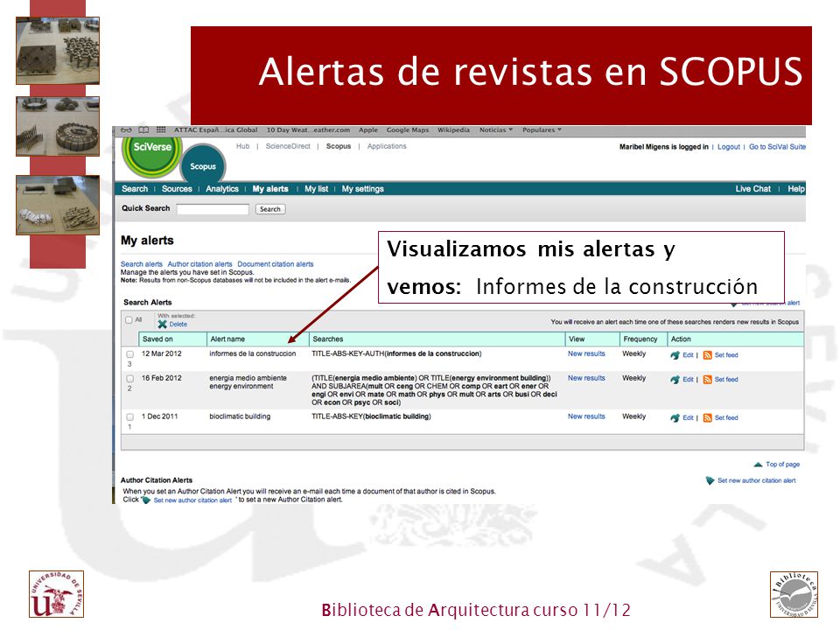Screen dimensions: 840x630
Task: Select the middle circular model thumbnail
Action: [58, 126]
